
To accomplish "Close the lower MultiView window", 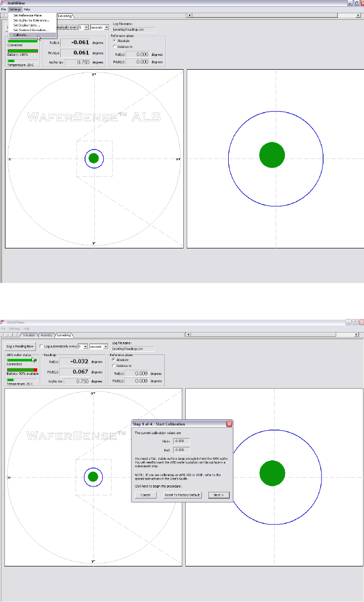I will [361, 322].
